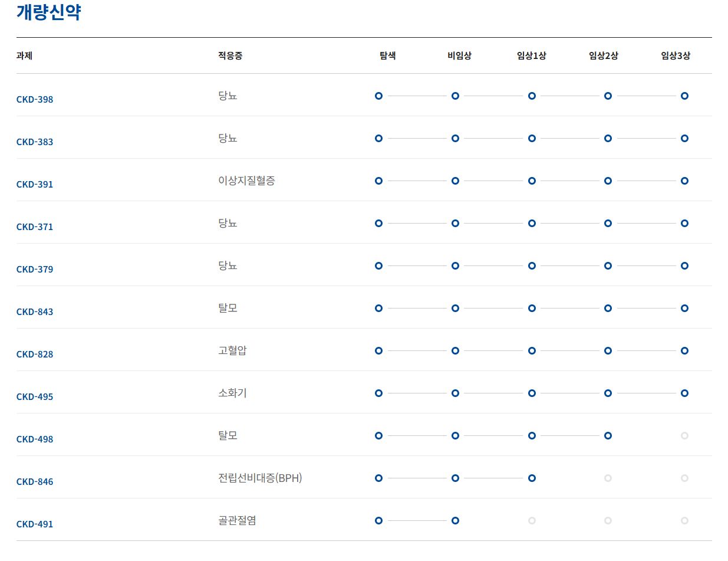This screenshot has width=728, height=561.
Task: Click 탈모 indication in CKD-498 row
Action: coord(228,435)
